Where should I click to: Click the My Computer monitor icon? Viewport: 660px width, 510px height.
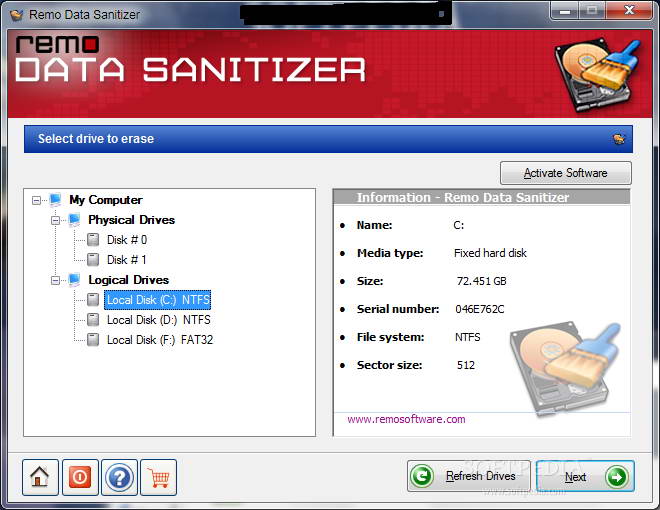click(55, 200)
